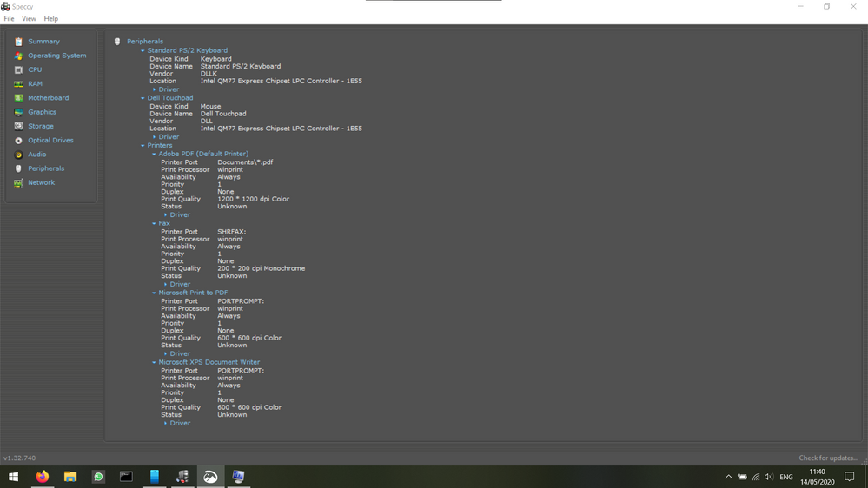Collapse the Adobe PDF (Default Printer) node
The height and width of the screenshot is (488, 868).
[x=154, y=155]
